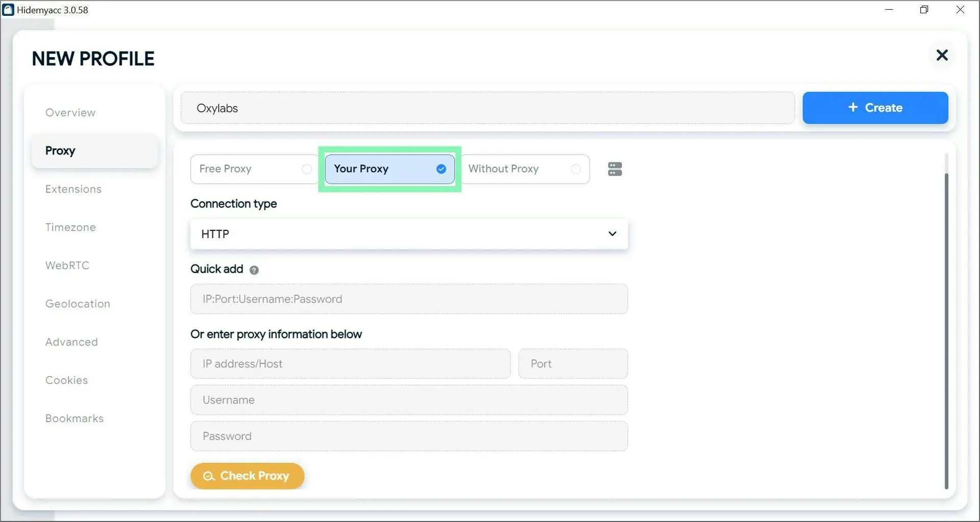Switch to the Extensions section
The width and height of the screenshot is (980, 522).
click(x=73, y=189)
